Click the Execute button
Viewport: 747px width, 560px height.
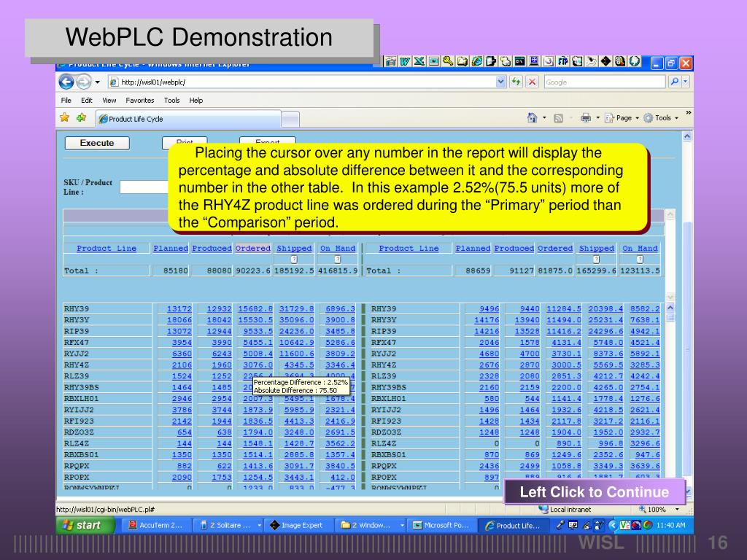(97, 144)
